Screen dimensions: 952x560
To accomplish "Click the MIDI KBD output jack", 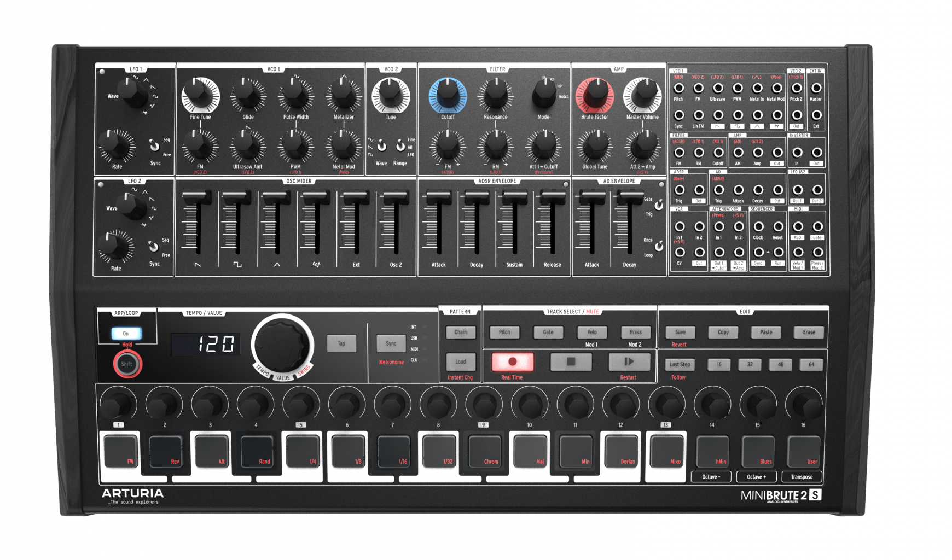I will pos(798,226).
